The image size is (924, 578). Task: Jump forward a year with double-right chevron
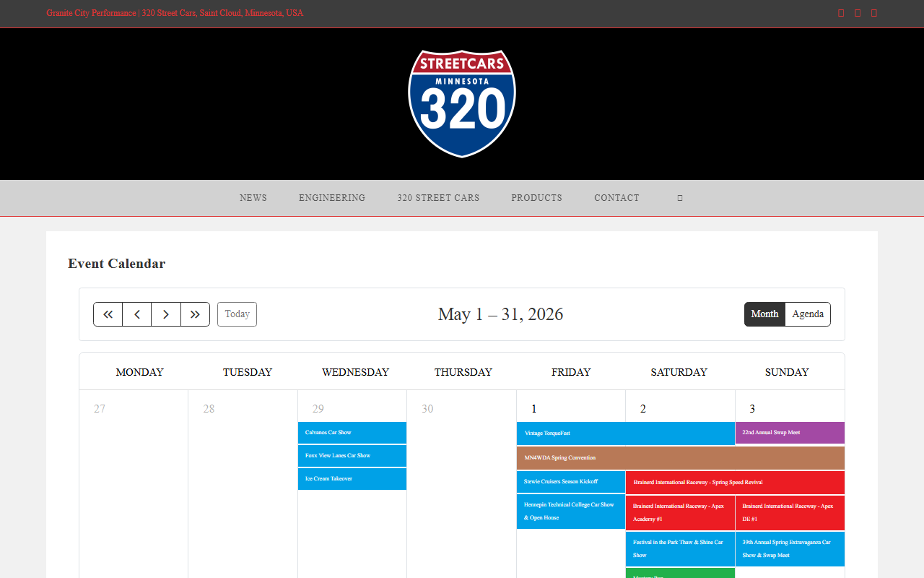(195, 314)
